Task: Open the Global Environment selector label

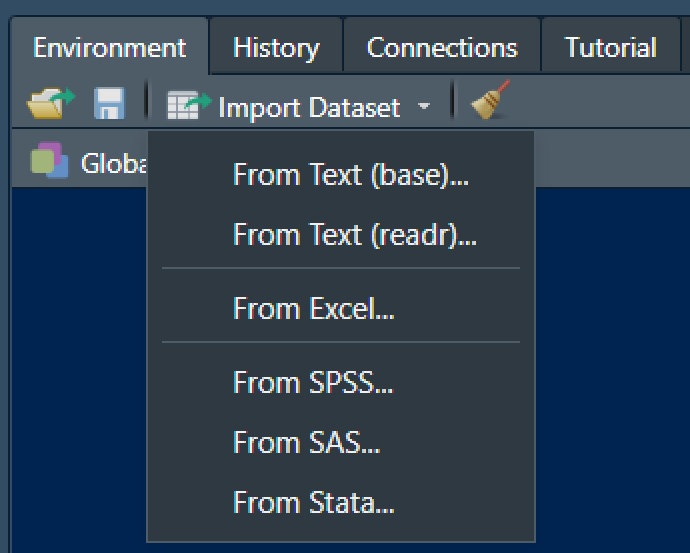Action: point(114,163)
